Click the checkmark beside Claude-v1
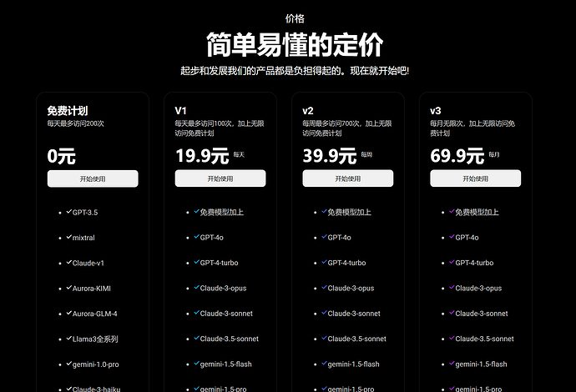The image size is (576, 392). click(x=68, y=262)
